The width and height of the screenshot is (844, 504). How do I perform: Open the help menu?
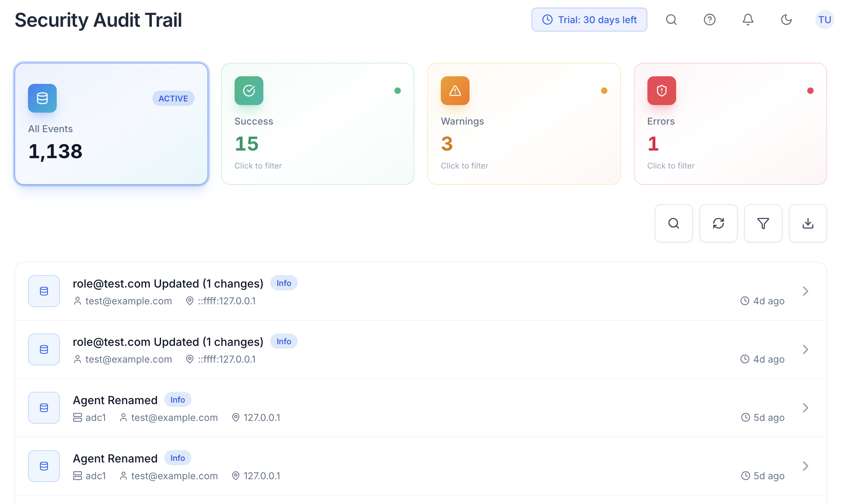709,20
